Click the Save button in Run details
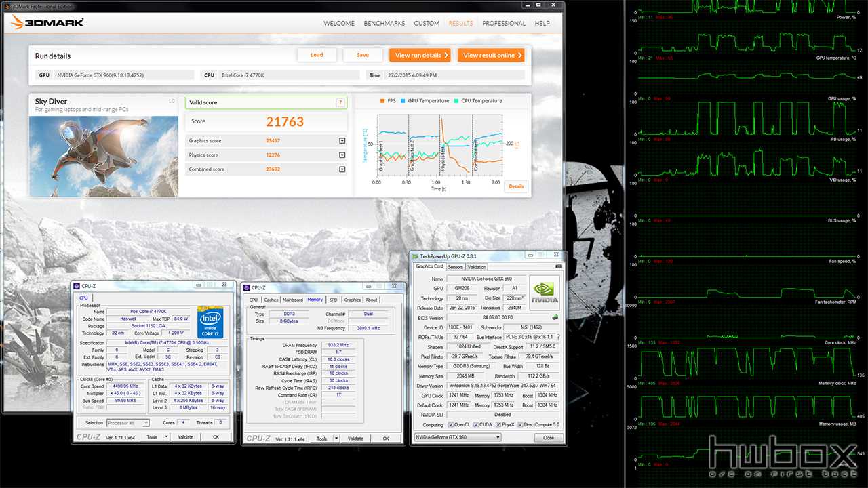 click(x=363, y=55)
